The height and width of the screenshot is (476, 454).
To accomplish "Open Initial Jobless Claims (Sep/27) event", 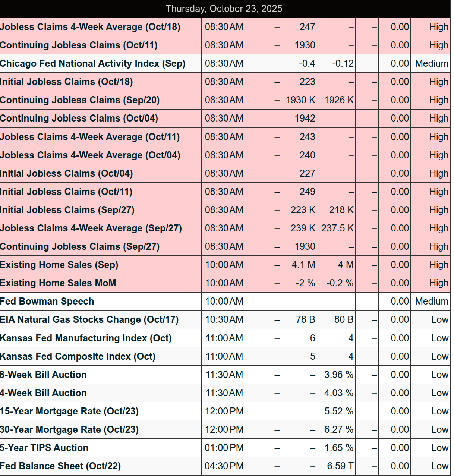I will pos(67,210).
